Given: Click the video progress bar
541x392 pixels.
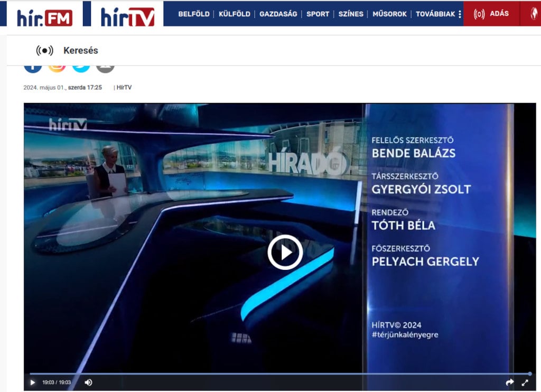Looking at the screenshot, I should (x=280, y=374).
